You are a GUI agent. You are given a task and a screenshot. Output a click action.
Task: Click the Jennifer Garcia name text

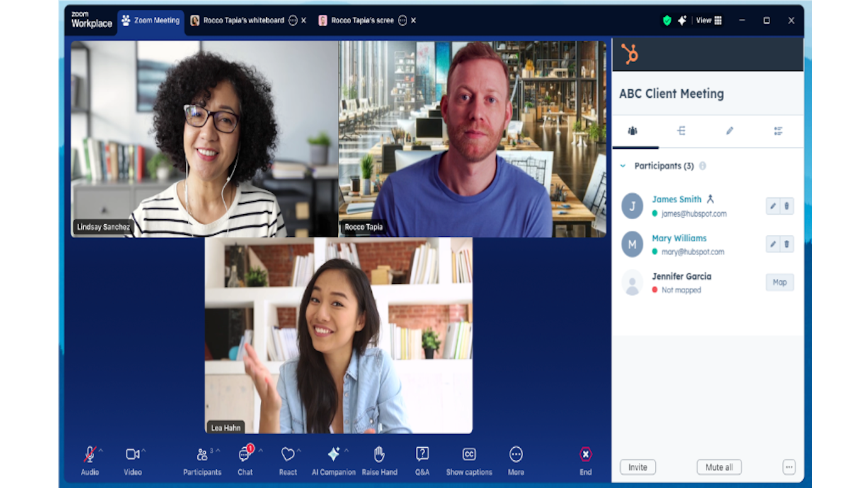click(x=681, y=276)
